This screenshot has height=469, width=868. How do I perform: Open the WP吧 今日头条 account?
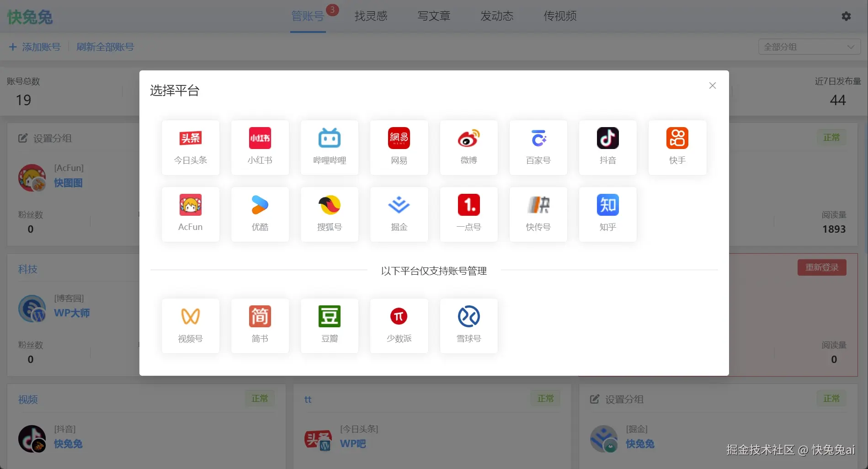click(353, 444)
